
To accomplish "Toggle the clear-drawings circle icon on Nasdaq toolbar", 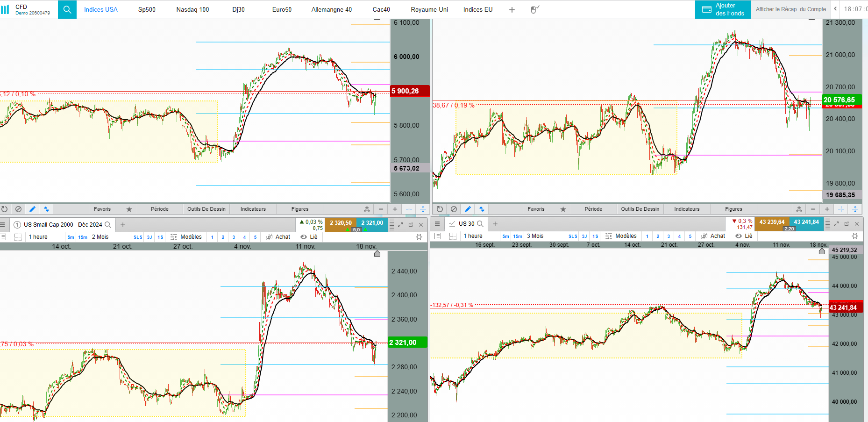I will coord(454,209).
